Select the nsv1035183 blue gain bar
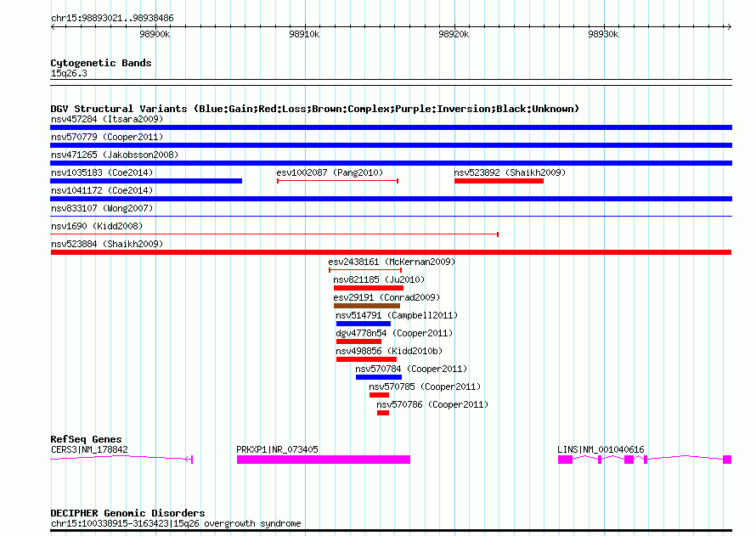The width and height of the screenshot is (756, 536). click(146, 181)
